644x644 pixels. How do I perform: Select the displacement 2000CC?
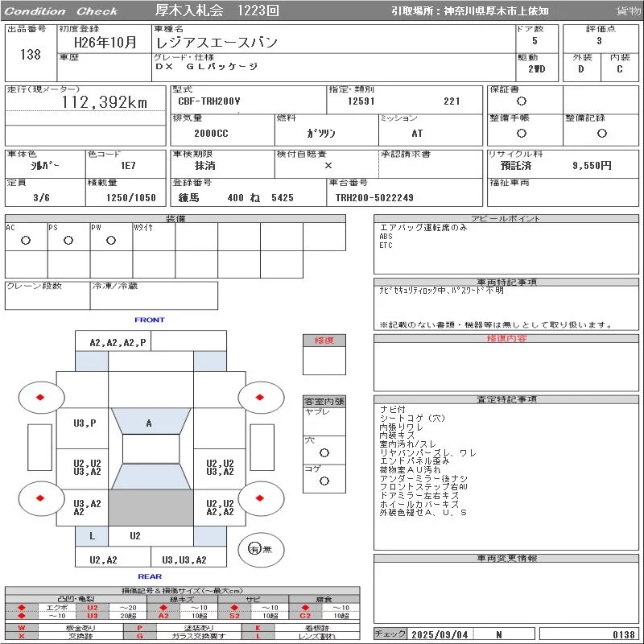211,134
